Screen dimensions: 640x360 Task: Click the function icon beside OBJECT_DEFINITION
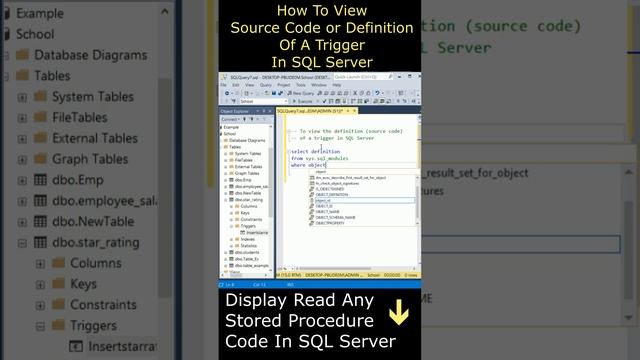click(x=312, y=195)
